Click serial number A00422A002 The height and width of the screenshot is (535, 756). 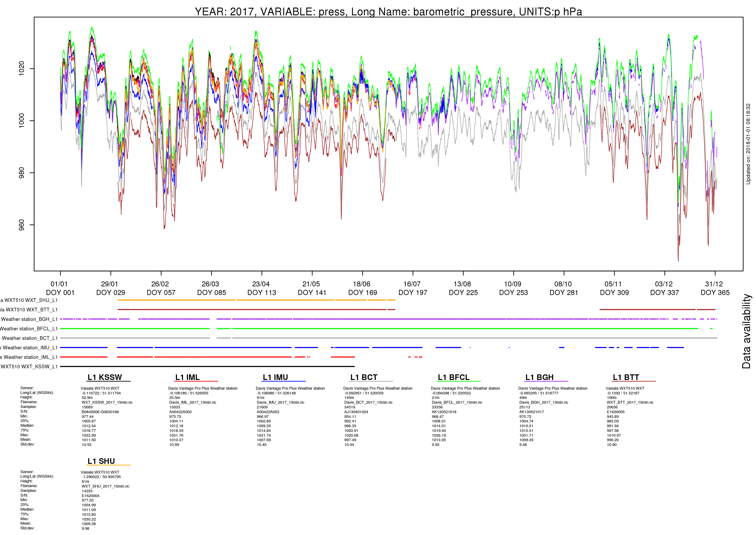[180, 412]
